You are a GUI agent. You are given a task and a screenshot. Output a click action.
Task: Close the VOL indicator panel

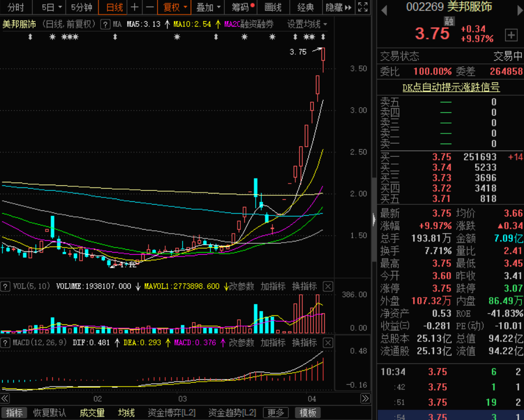(x=328, y=286)
